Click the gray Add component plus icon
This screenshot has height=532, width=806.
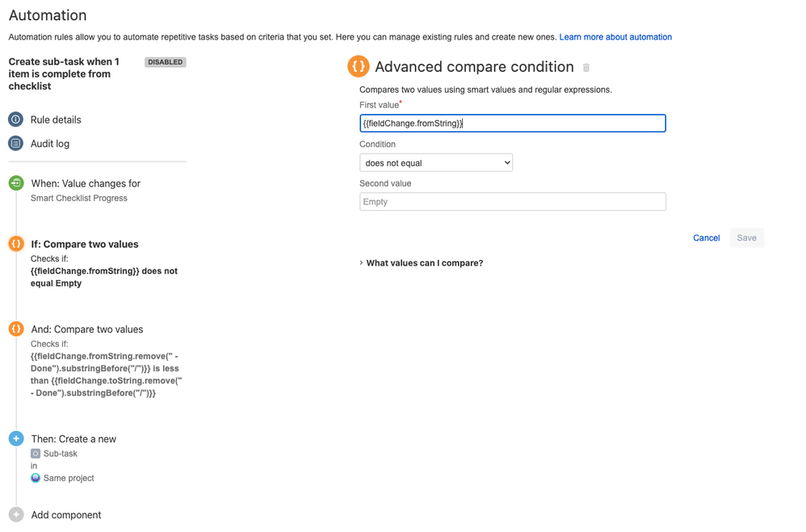point(16,514)
